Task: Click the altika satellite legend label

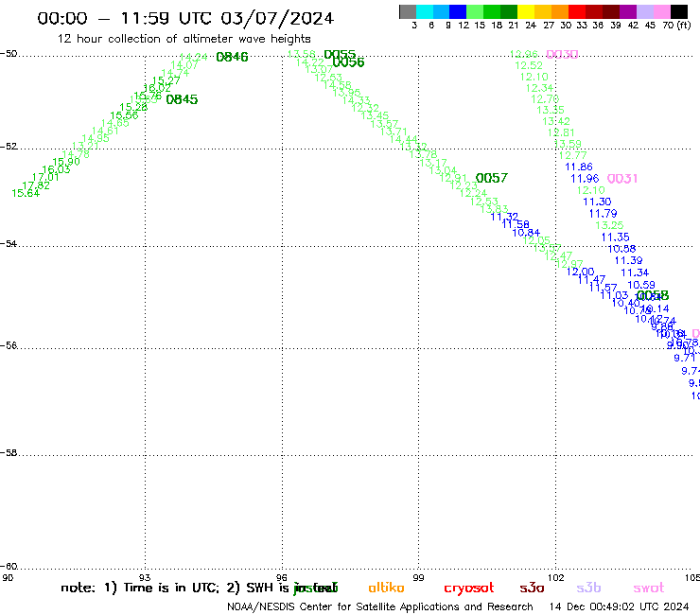Action: pos(386,588)
